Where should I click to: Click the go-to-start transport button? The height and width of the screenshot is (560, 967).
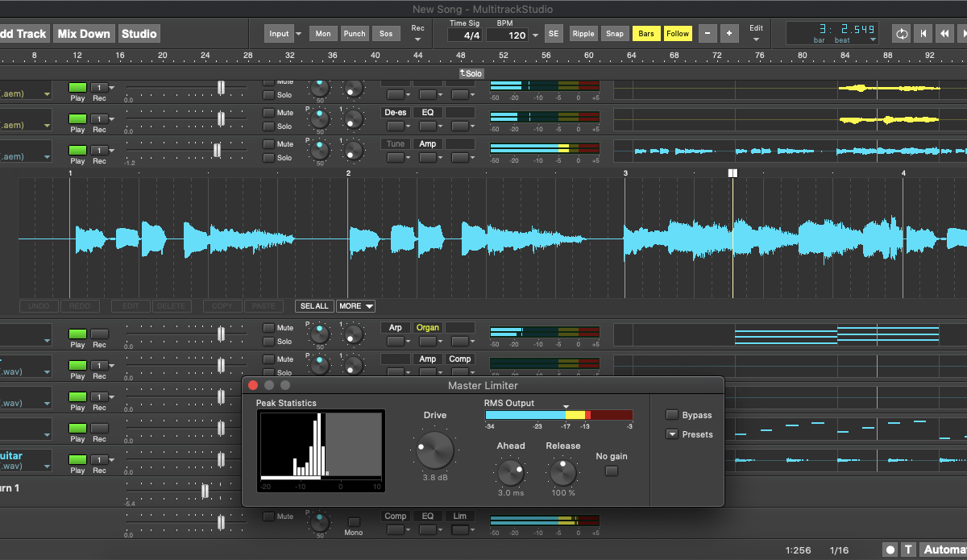click(x=923, y=34)
